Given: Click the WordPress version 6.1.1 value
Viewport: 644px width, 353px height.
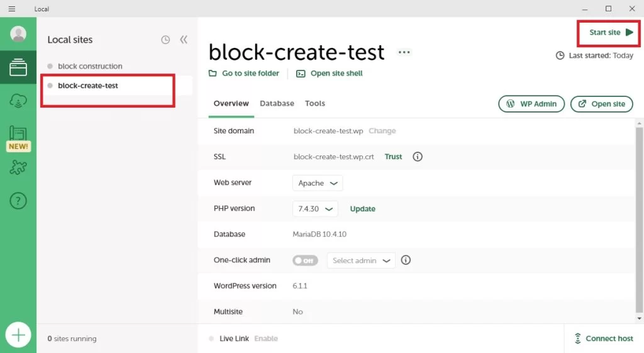Looking at the screenshot, I should (300, 286).
